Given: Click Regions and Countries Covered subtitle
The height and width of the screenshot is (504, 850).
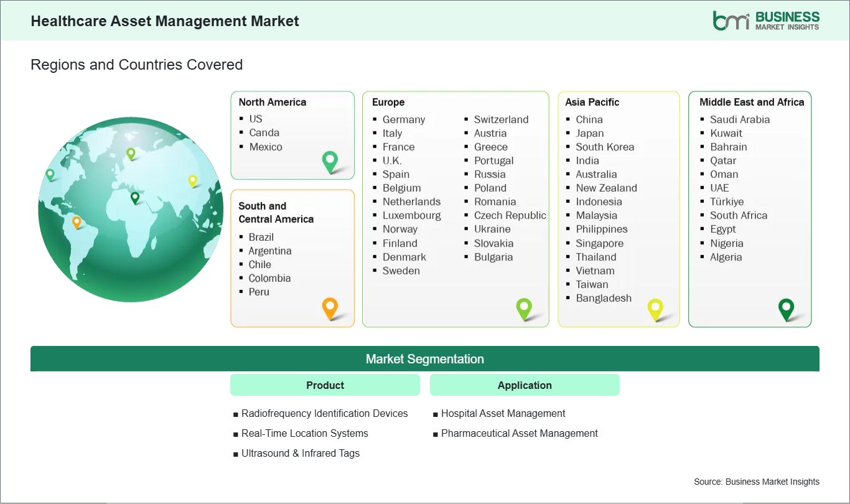Looking at the screenshot, I should 136,65.
